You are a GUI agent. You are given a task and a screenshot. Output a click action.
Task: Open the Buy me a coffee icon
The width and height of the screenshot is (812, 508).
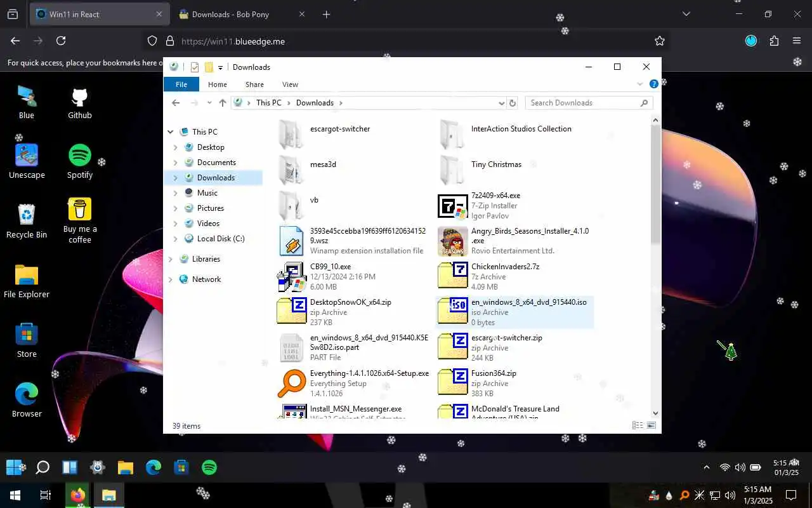pos(80,220)
